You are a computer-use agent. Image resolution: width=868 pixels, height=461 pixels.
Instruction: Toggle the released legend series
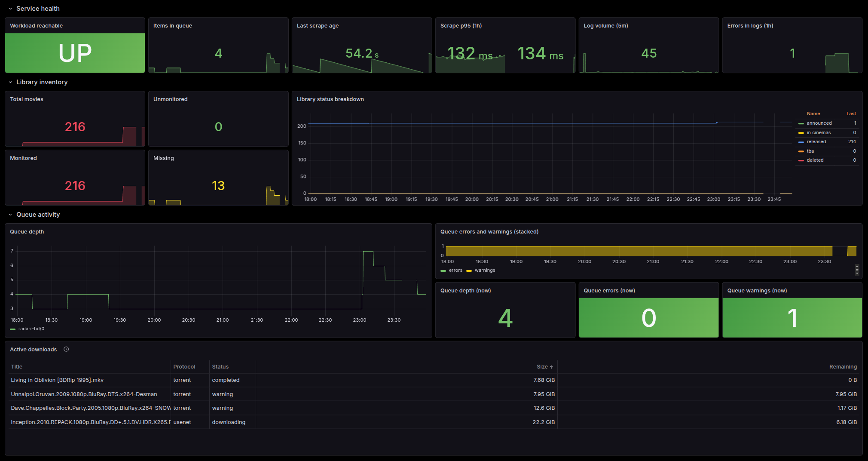[816, 142]
